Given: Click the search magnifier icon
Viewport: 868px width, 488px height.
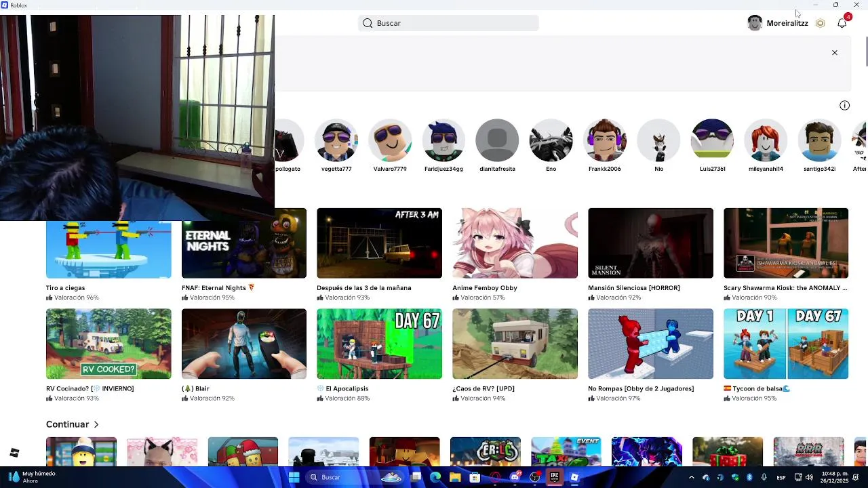Looking at the screenshot, I should (x=368, y=23).
